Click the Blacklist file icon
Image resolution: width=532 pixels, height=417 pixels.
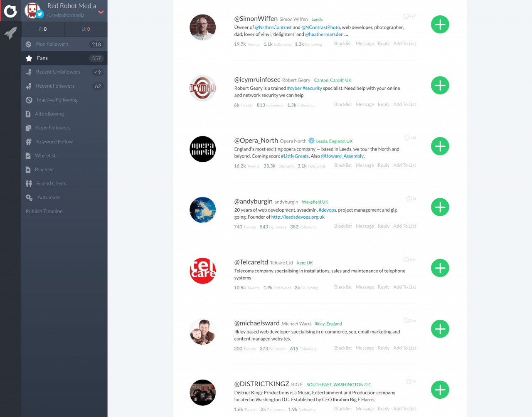coord(28,170)
